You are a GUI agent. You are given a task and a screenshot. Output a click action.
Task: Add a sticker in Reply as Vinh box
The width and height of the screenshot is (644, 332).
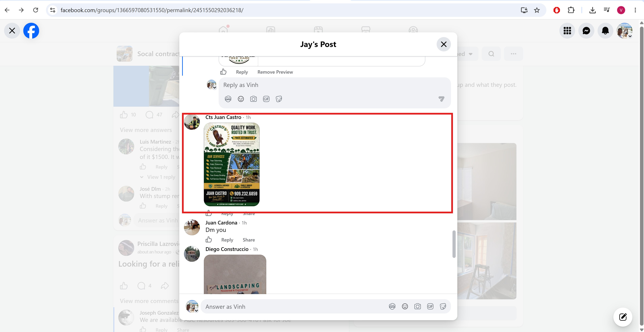(x=279, y=99)
